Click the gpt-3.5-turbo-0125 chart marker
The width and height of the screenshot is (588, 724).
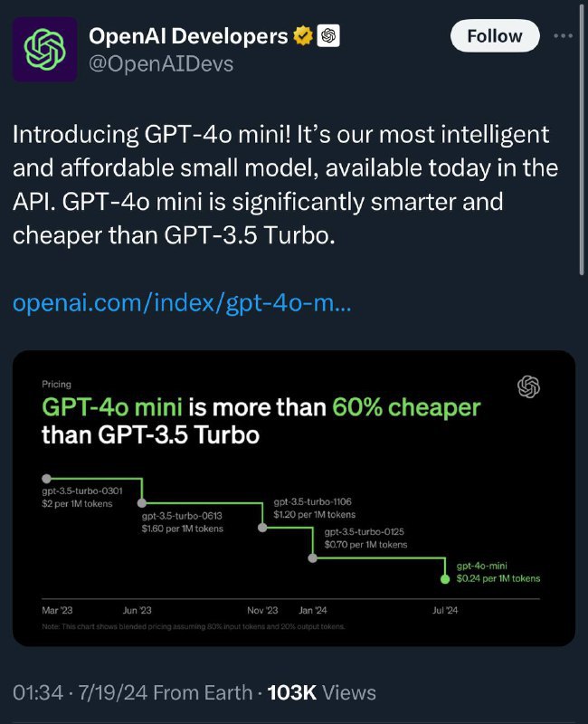coord(311,557)
